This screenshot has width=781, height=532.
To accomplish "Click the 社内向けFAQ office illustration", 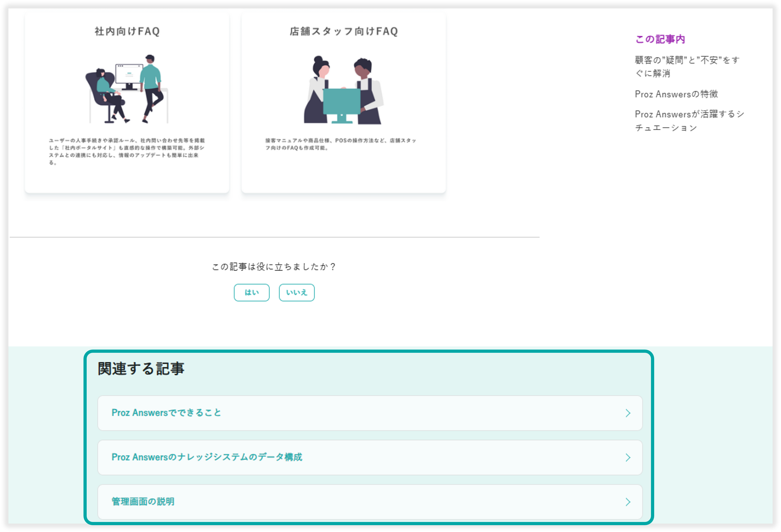I will coord(127,89).
